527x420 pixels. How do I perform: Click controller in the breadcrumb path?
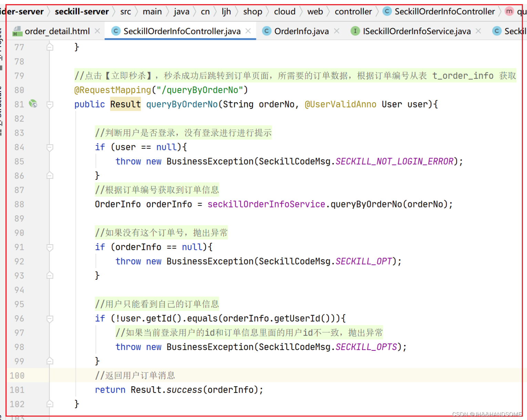point(353,12)
